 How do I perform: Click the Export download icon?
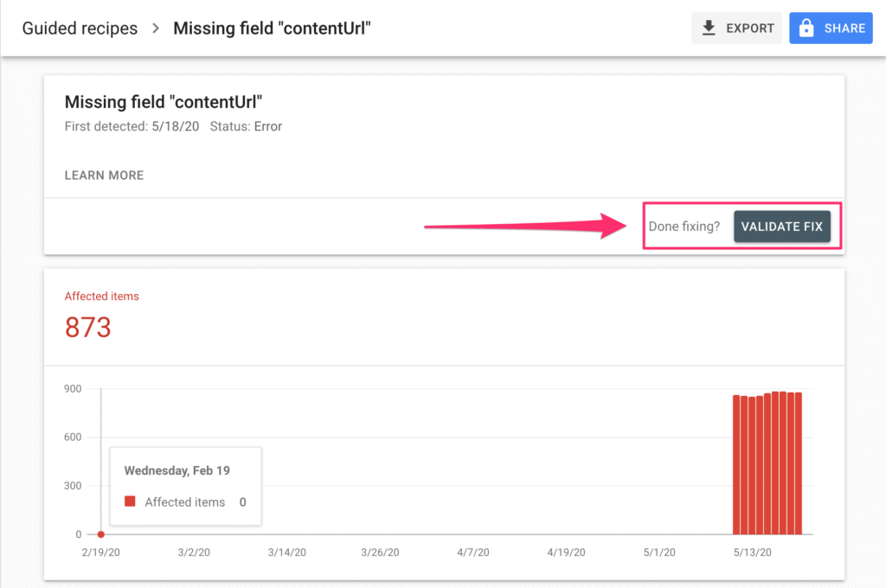709,28
